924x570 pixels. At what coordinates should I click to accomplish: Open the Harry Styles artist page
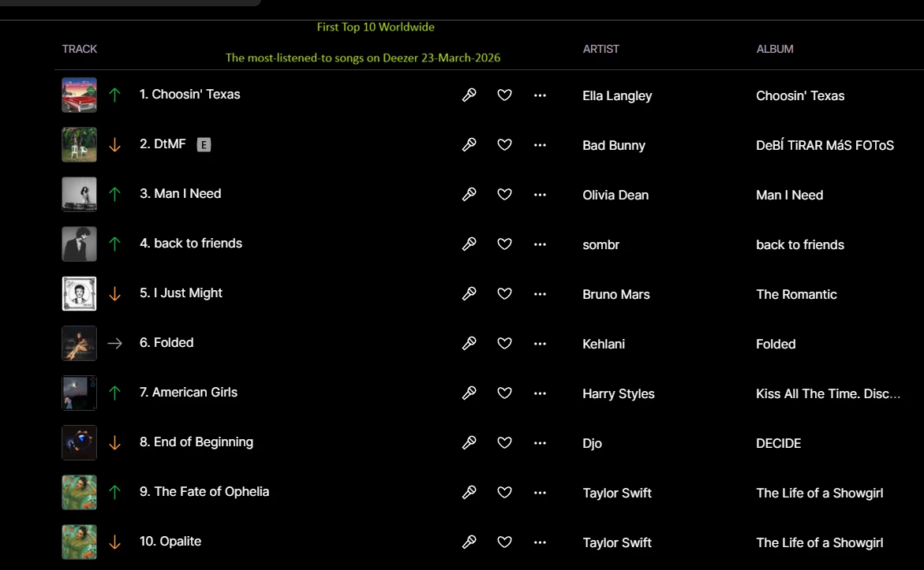(x=619, y=393)
